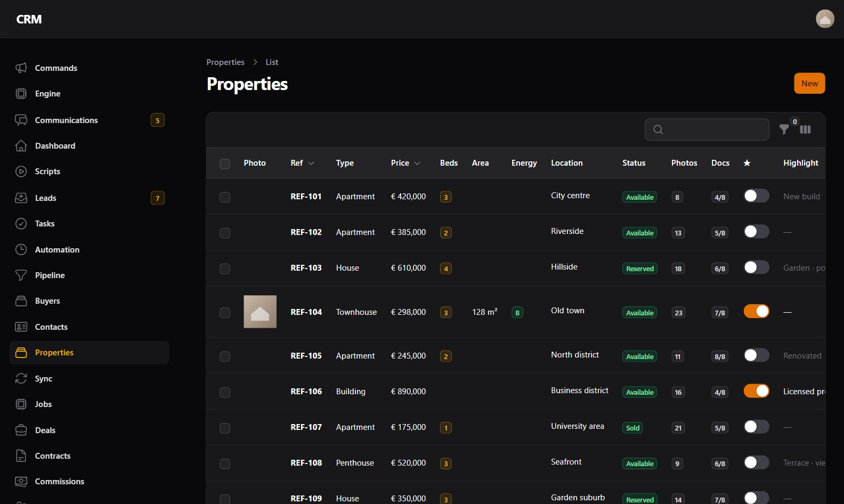Select Properties sidebar item
Screen dimensions: 844x504
90,353
